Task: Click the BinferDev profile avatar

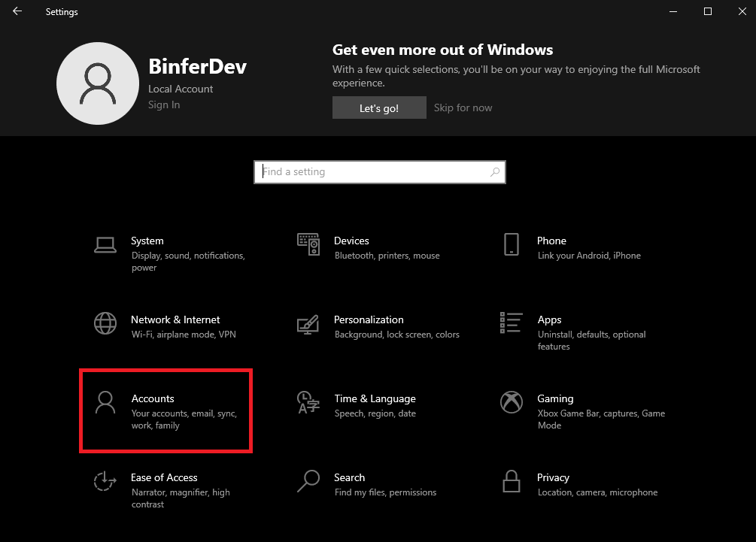Action: click(x=98, y=83)
